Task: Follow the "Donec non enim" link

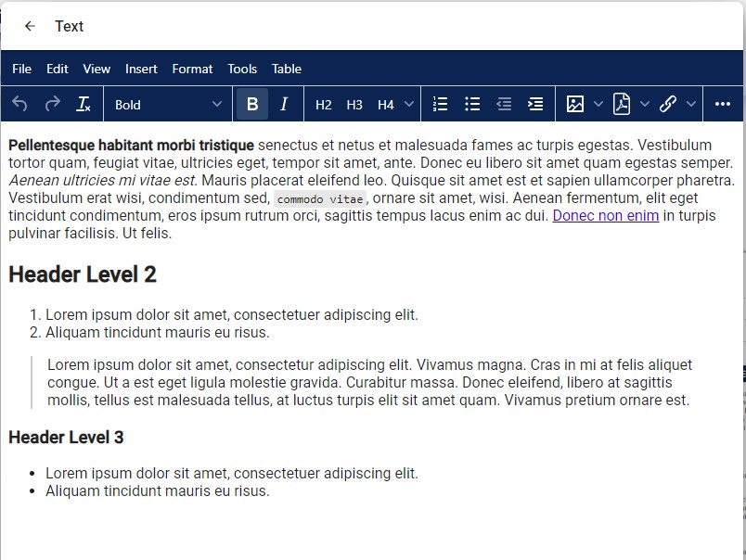Action: [605, 215]
